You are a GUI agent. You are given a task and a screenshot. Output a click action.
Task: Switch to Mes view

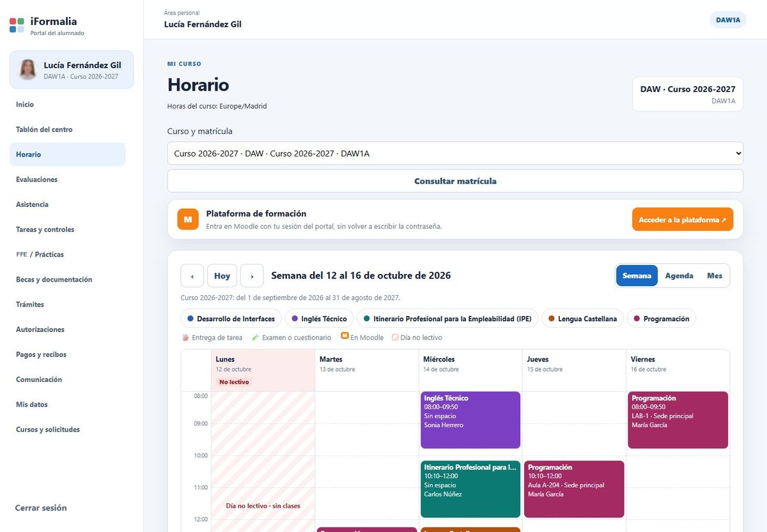pos(715,276)
